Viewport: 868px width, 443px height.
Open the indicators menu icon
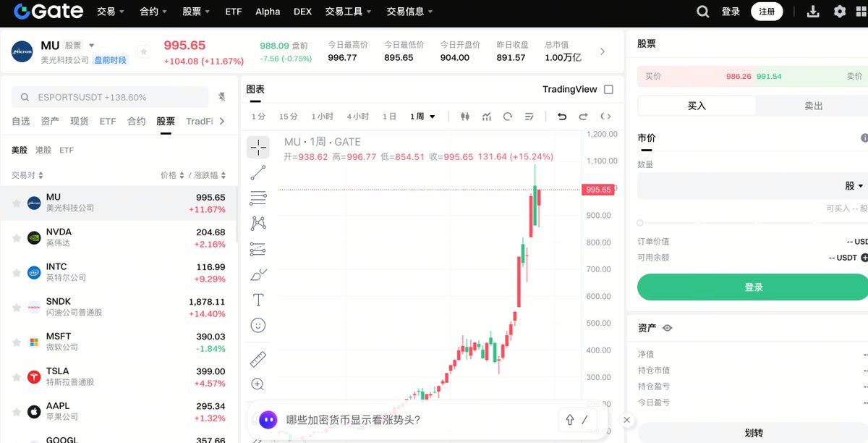tap(487, 117)
